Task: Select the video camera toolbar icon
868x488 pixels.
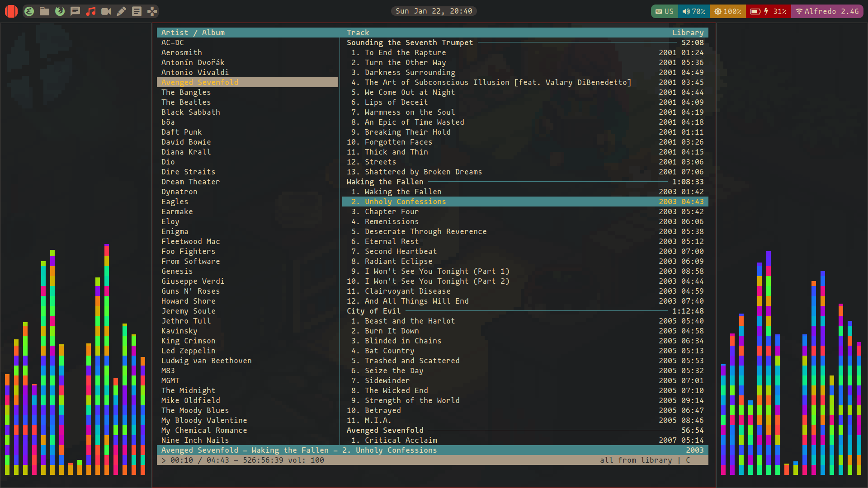Action: click(106, 11)
